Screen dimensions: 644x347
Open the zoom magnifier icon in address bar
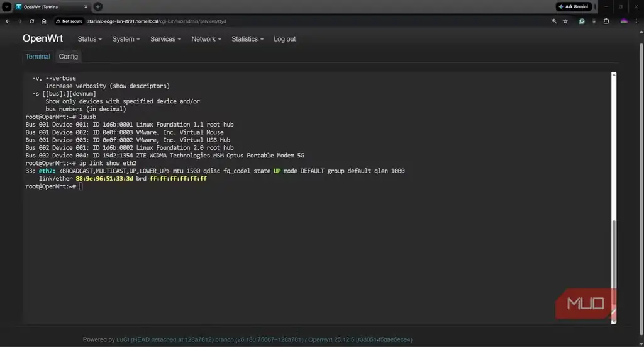coord(554,21)
